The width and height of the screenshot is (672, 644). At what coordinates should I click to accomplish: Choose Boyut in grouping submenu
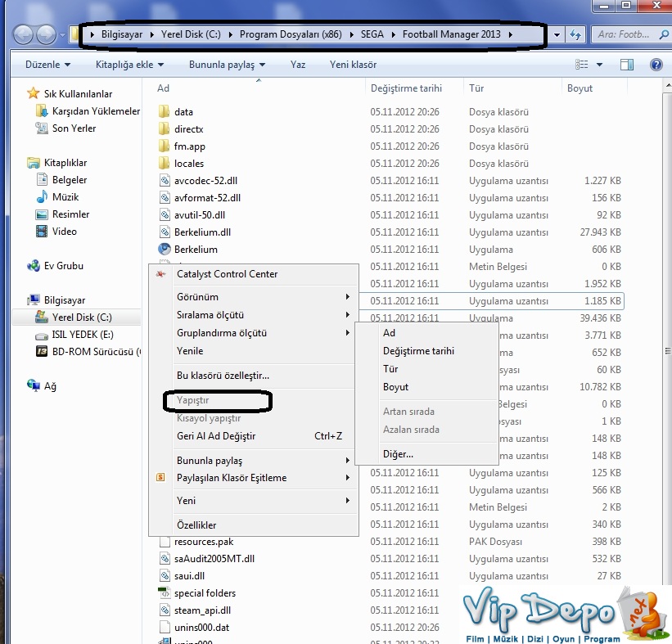pos(427,387)
